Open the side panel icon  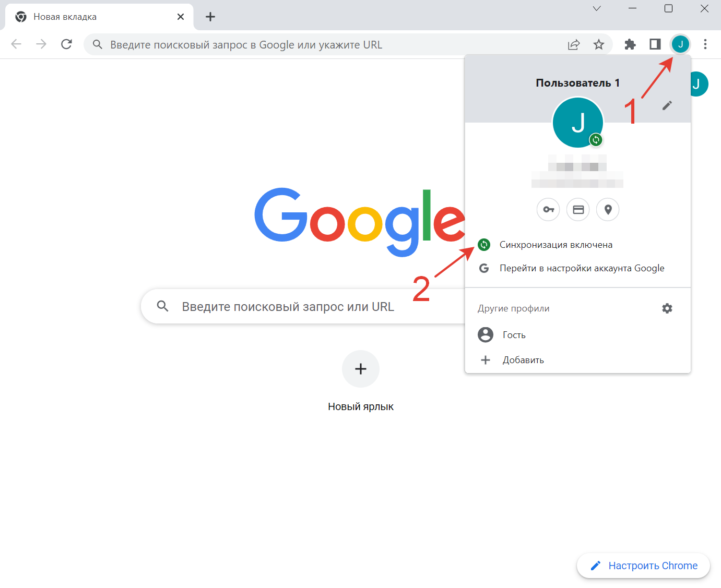(655, 44)
